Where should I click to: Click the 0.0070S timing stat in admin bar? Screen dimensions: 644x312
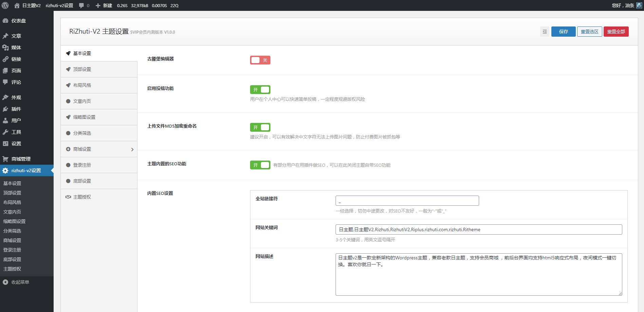(x=159, y=5)
